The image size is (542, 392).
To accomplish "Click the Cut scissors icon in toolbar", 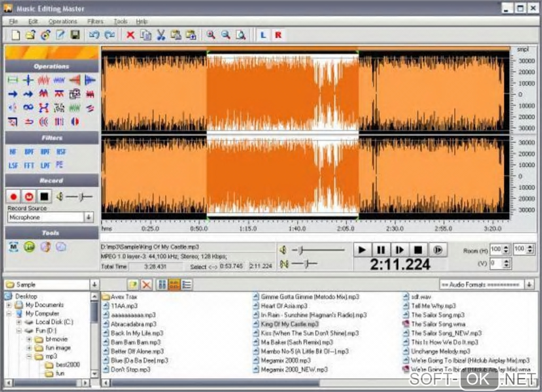I will click(x=160, y=35).
